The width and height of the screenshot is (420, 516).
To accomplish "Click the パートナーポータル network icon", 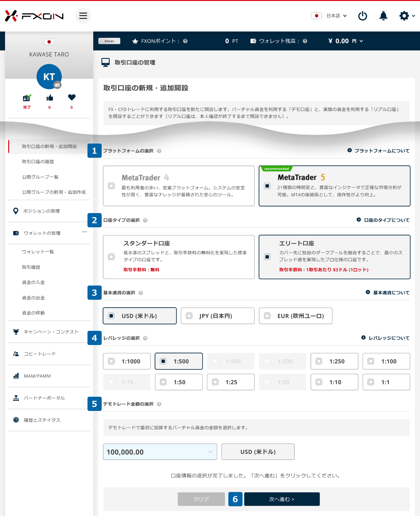I will pos(16,398).
